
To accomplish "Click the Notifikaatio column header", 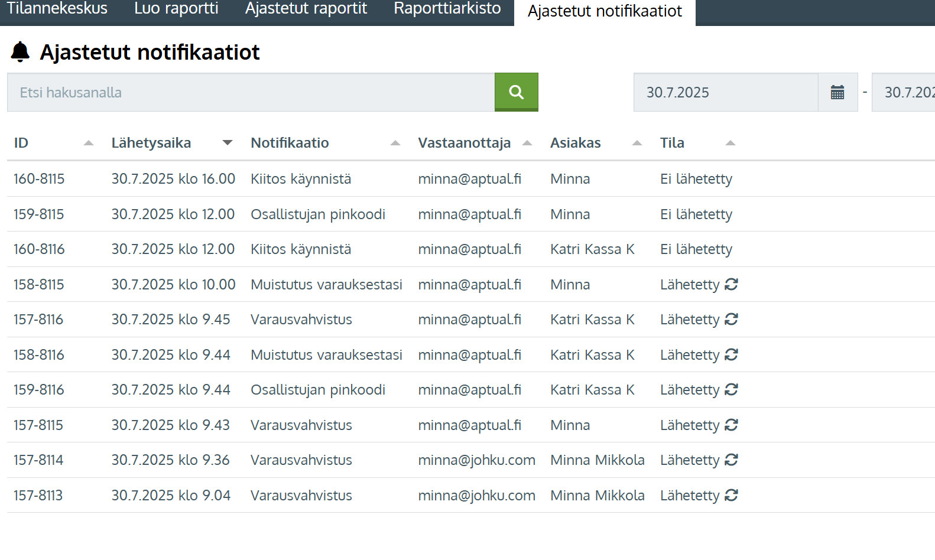I will coord(290,143).
